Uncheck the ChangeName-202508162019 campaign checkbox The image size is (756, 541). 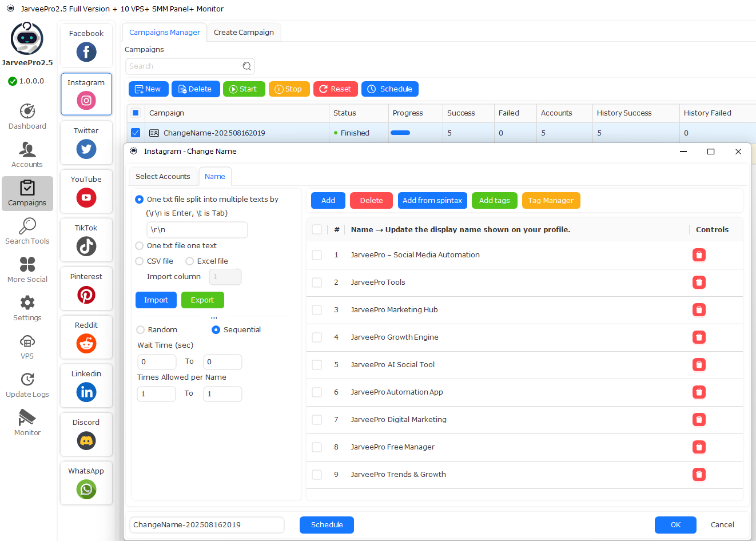tap(136, 133)
